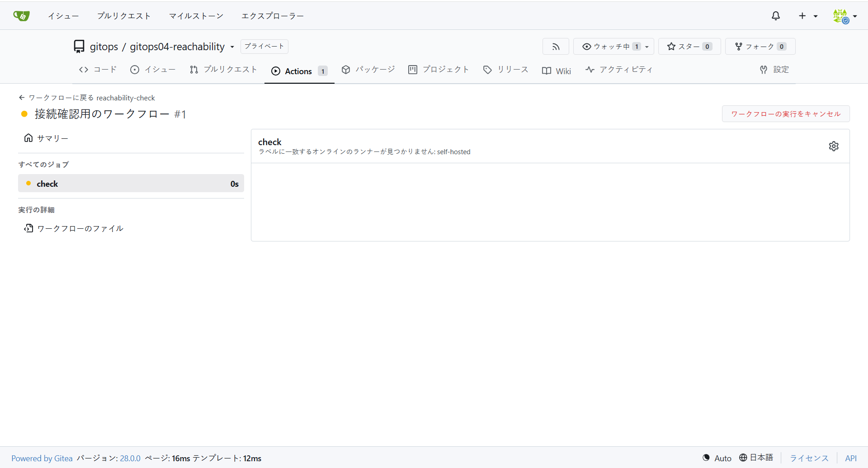Click the version 28.0.0 link
The width and height of the screenshot is (868, 468).
130,459
